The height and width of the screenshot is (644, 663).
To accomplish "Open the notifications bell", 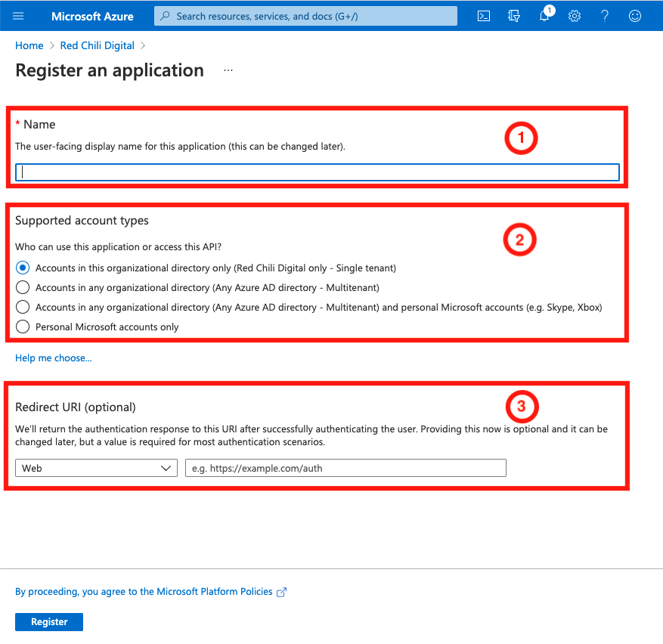I will (544, 16).
